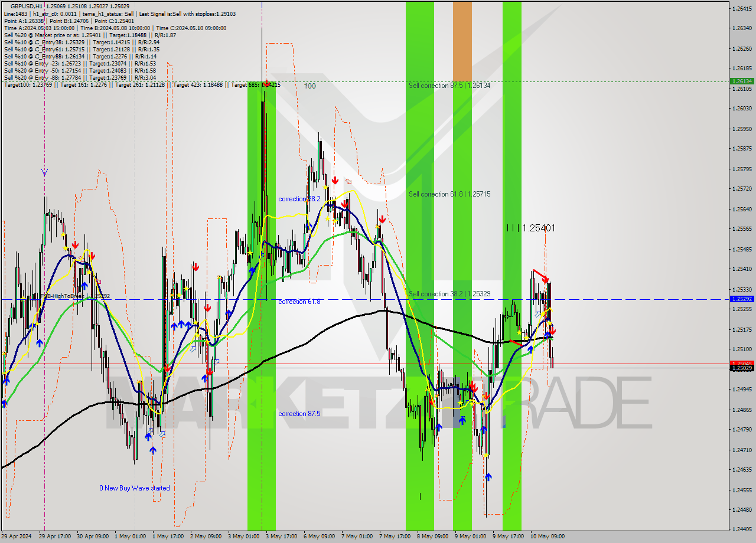
Task: Click the '2 May 09:00' time label
Action: 207,537
